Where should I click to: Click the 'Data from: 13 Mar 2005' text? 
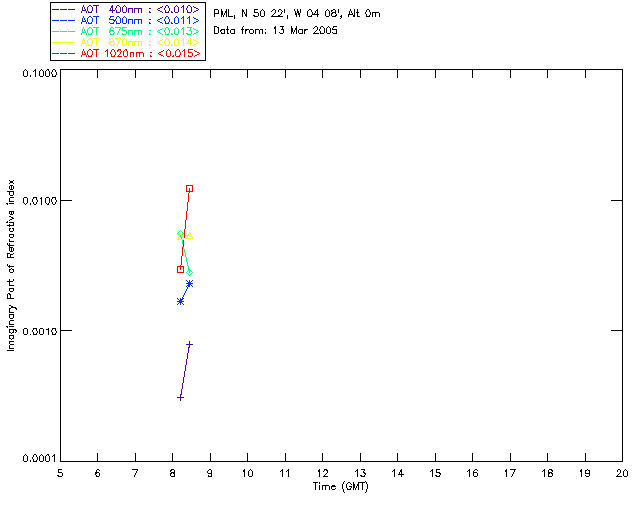276,31
